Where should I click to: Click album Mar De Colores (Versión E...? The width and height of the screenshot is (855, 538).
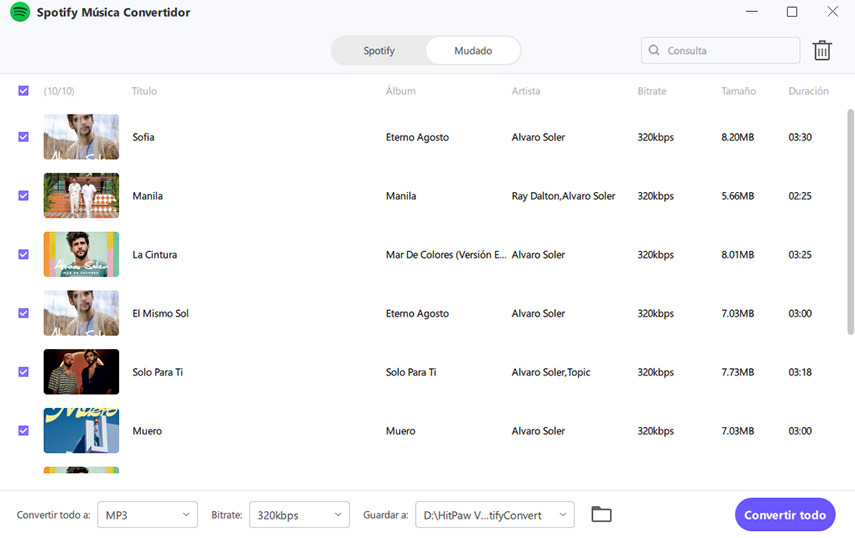point(446,255)
